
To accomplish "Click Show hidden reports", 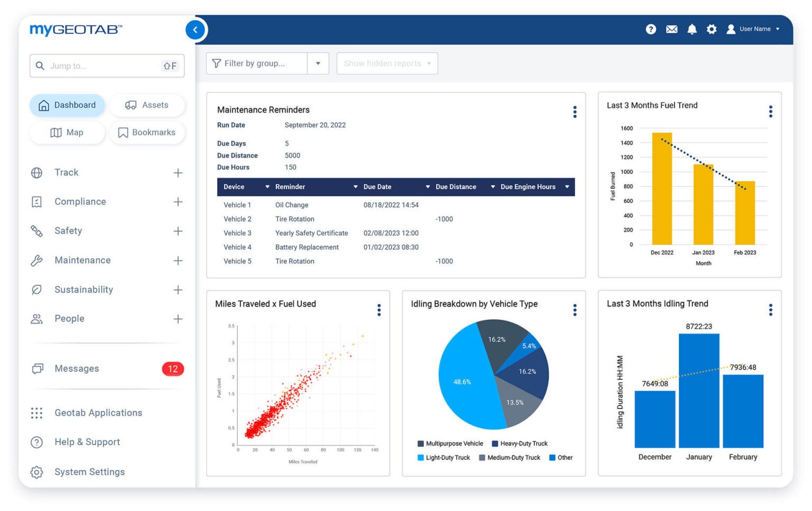I will pyautogui.click(x=386, y=63).
